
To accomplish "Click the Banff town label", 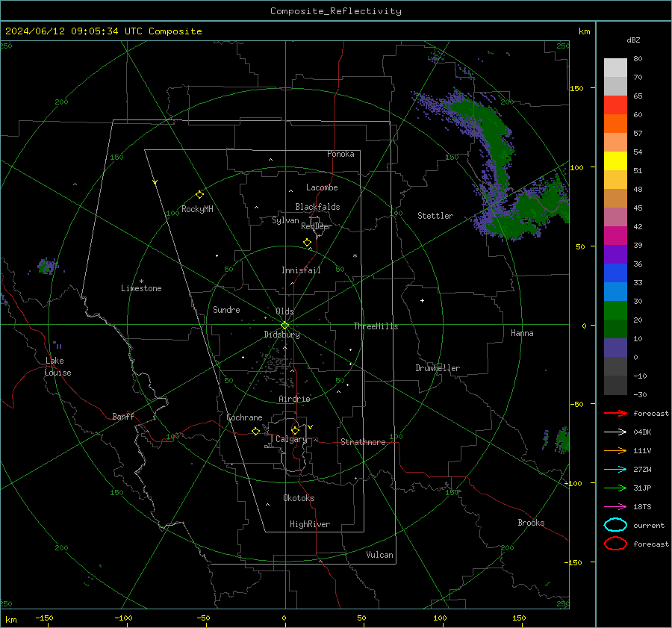I will [x=123, y=417].
